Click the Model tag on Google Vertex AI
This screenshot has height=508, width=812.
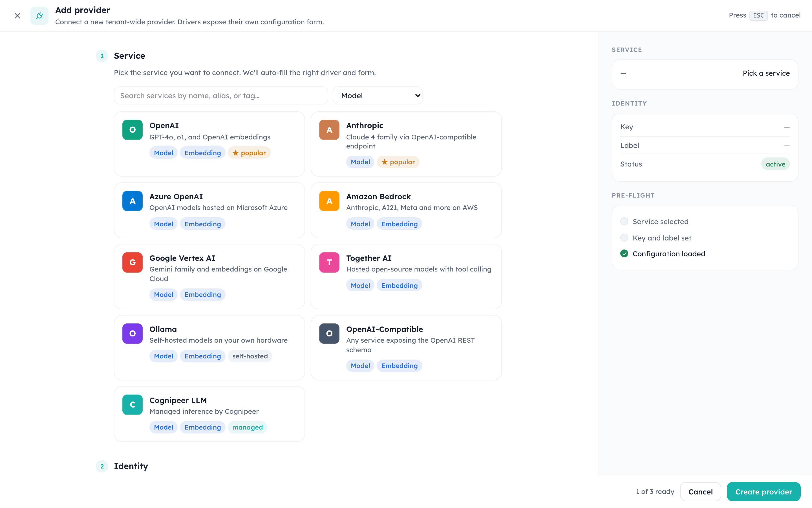coord(164,294)
